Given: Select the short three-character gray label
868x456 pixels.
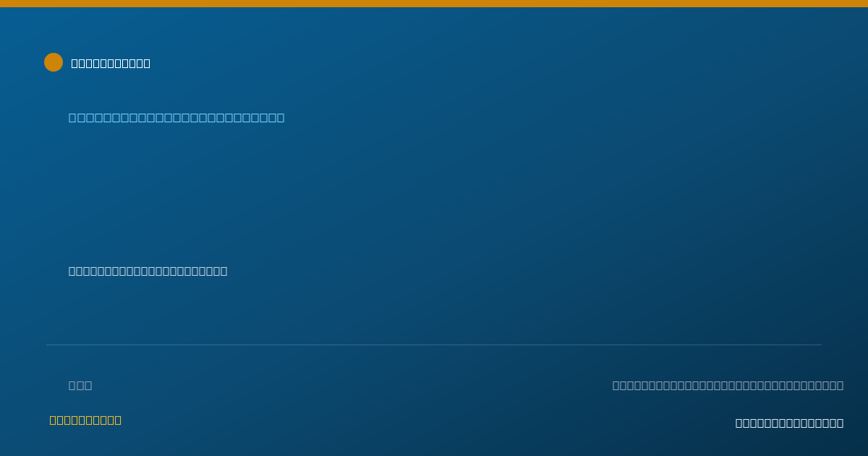Looking at the screenshot, I should 80,385.
